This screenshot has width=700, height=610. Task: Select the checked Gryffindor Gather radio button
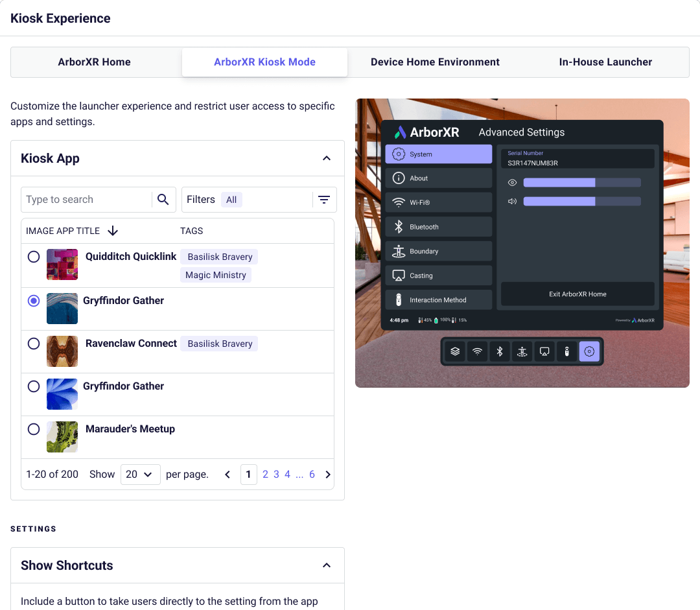coord(34,301)
